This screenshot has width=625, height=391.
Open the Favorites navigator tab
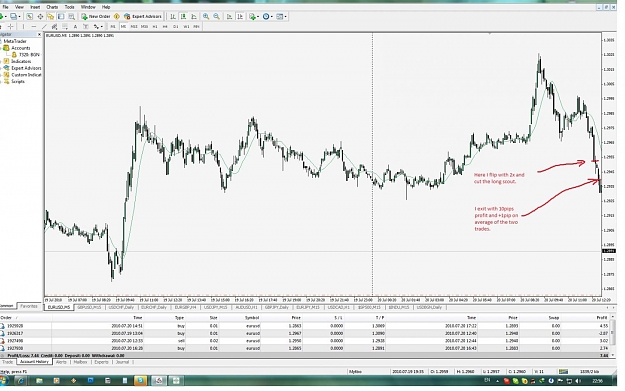click(29, 307)
